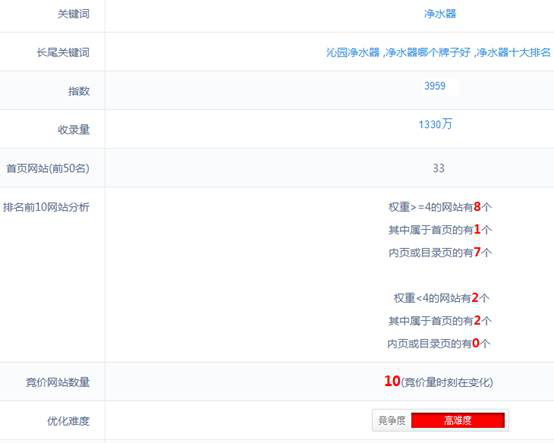Open the 净水器十大排名 long-tail link

point(513,53)
